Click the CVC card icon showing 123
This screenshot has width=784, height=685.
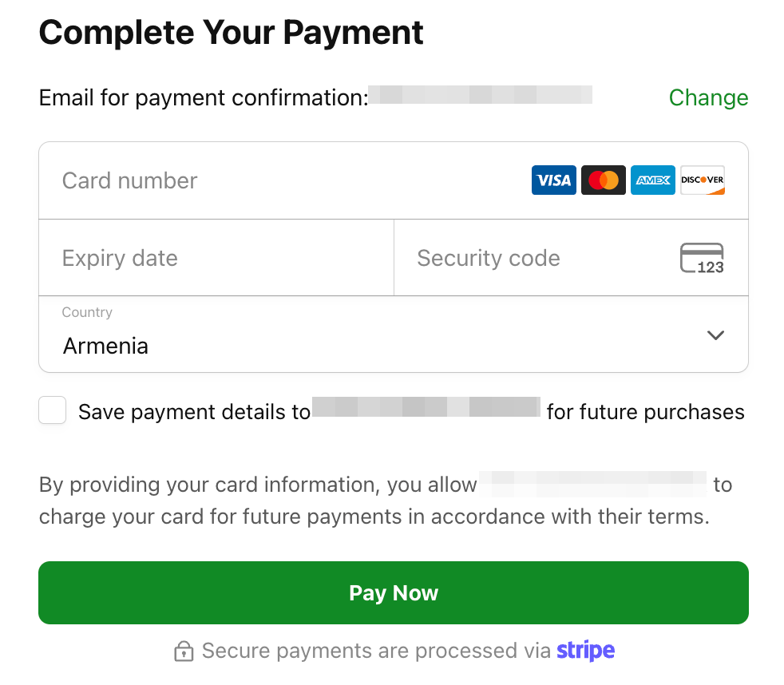coord(702,259)
